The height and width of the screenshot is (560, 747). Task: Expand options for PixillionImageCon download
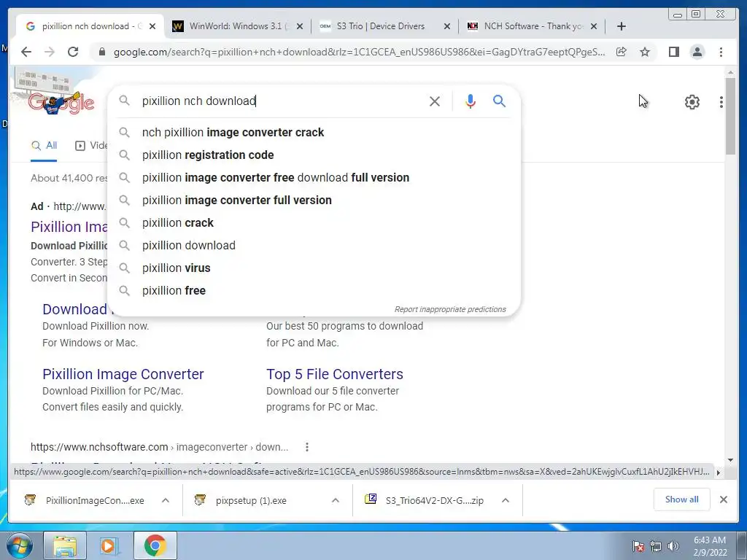[x=166, y=500]
